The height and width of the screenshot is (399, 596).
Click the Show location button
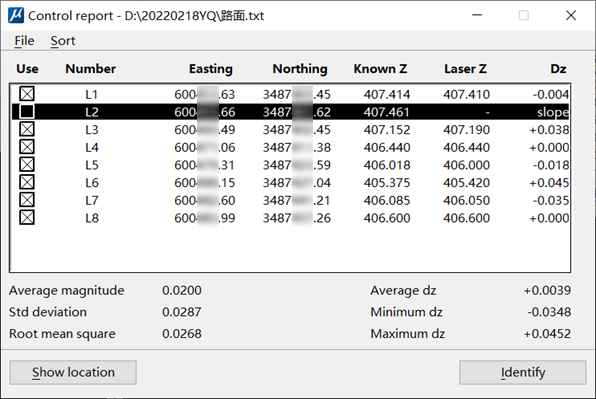pos(73,372)
